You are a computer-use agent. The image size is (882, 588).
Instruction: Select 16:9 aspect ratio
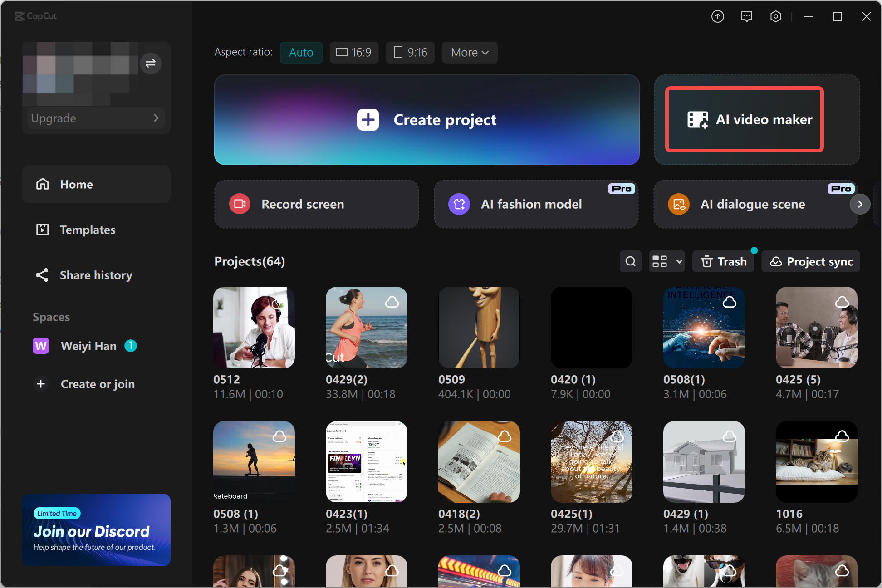(x=354, y=53)
